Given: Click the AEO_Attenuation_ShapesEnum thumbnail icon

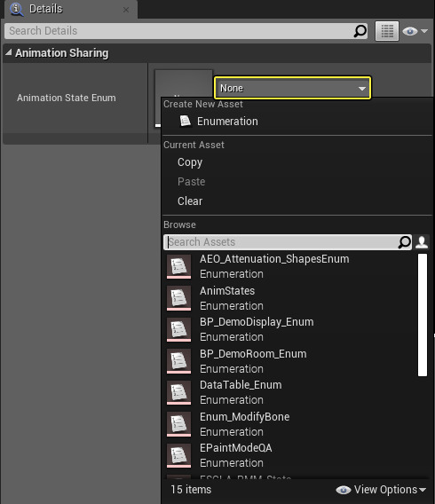Looking at the screenshot, I should point(178,267).
